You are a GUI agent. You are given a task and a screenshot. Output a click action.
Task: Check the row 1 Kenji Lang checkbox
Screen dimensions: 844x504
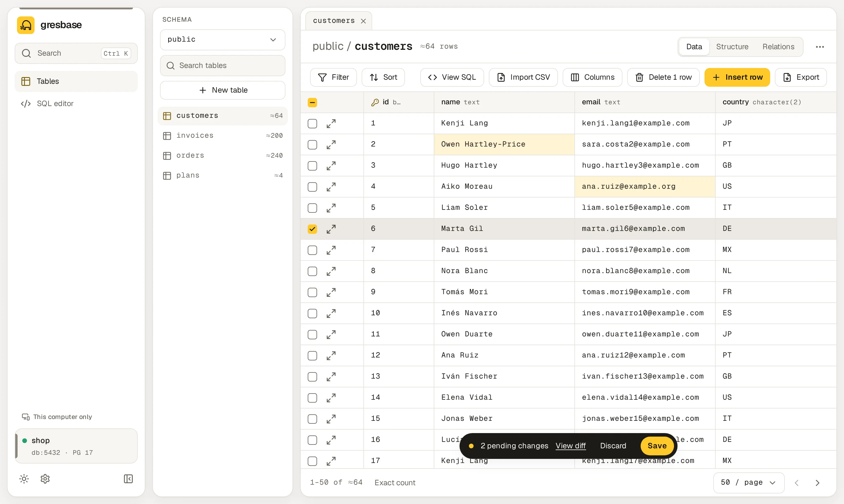coord(312,124)
